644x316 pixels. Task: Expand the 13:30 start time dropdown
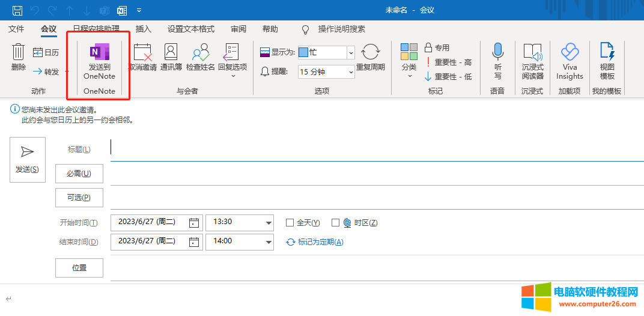point(268,223)
